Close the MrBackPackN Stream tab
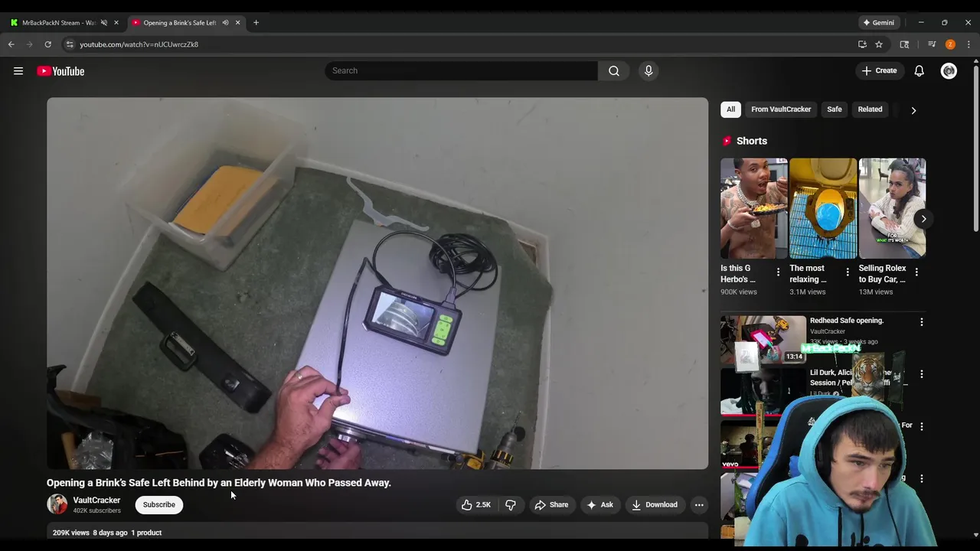The image size is (980, 551). coord(116,23)
